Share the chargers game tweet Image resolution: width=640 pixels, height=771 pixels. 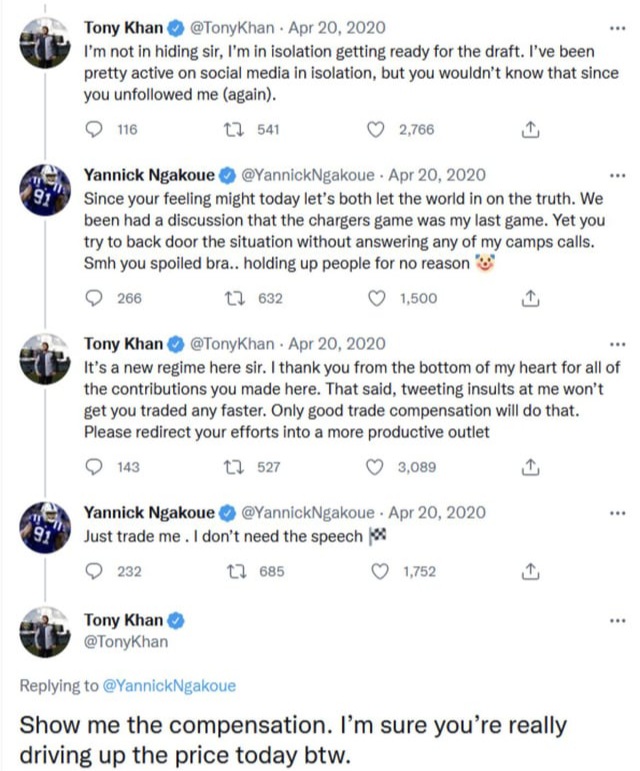point(532,298)
